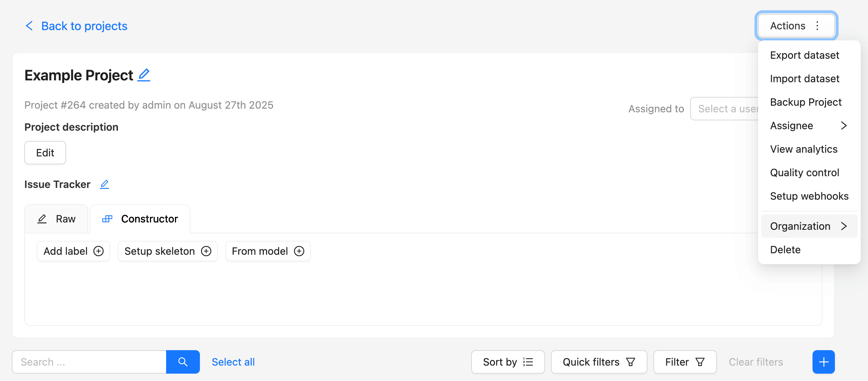
Task: Click the blue plus button to add task
Action: [x=823, y=362]
